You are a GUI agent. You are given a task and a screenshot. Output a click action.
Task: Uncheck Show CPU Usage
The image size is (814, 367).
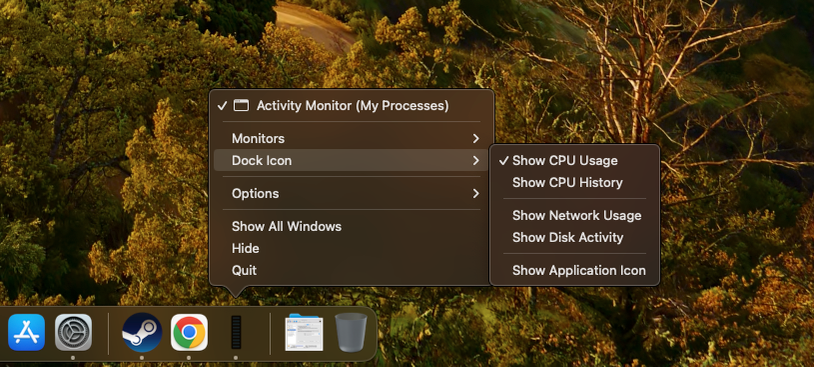575,161
